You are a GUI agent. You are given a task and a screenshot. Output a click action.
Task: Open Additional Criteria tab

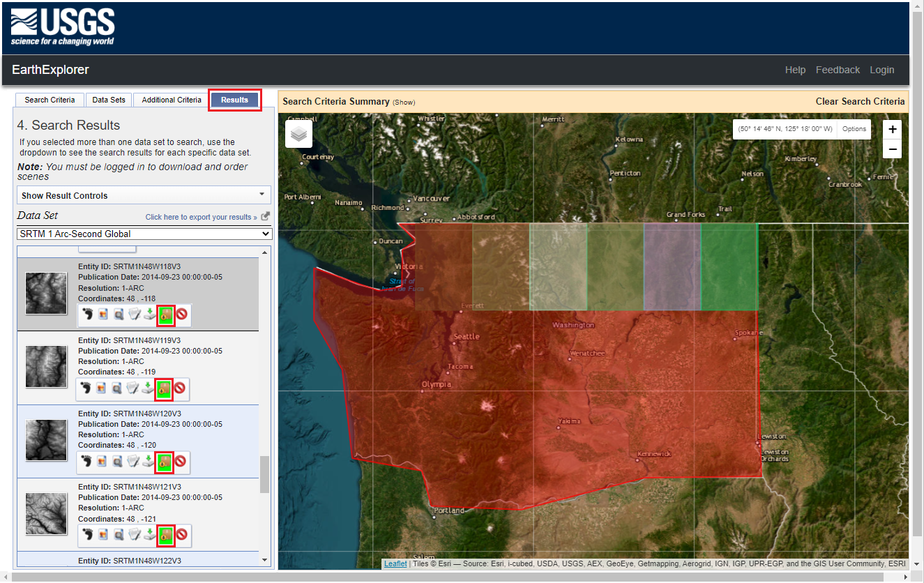tap(172, 100)
